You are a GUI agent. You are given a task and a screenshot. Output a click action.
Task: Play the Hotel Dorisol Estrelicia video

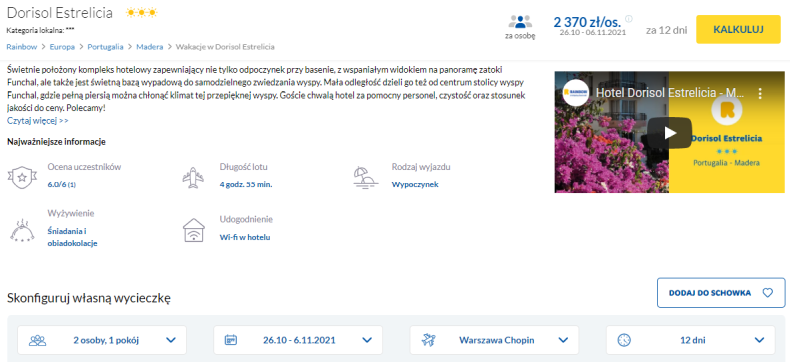[670, 132]
